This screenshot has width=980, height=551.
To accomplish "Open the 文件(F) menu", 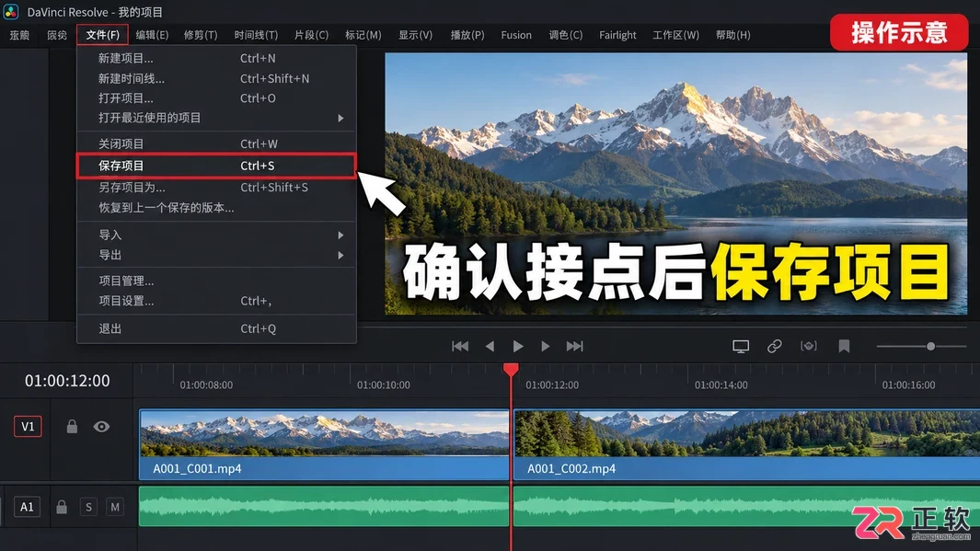I will tap(102, 35).
